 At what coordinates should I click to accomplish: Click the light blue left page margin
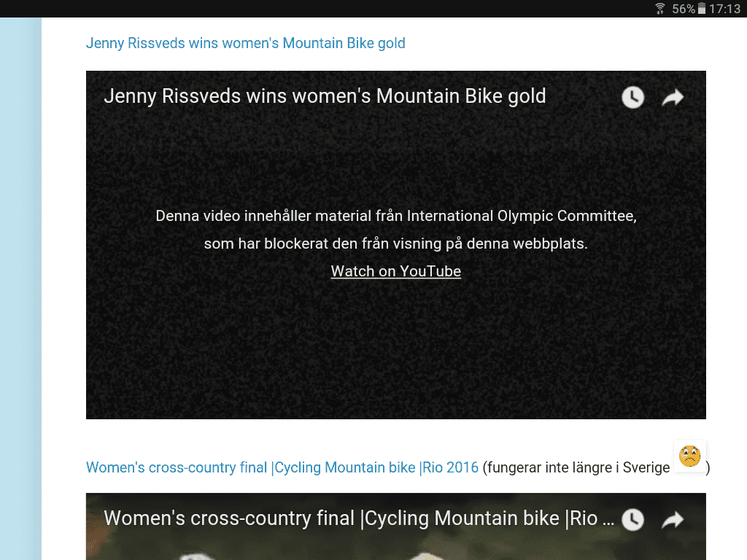(20, 292)
